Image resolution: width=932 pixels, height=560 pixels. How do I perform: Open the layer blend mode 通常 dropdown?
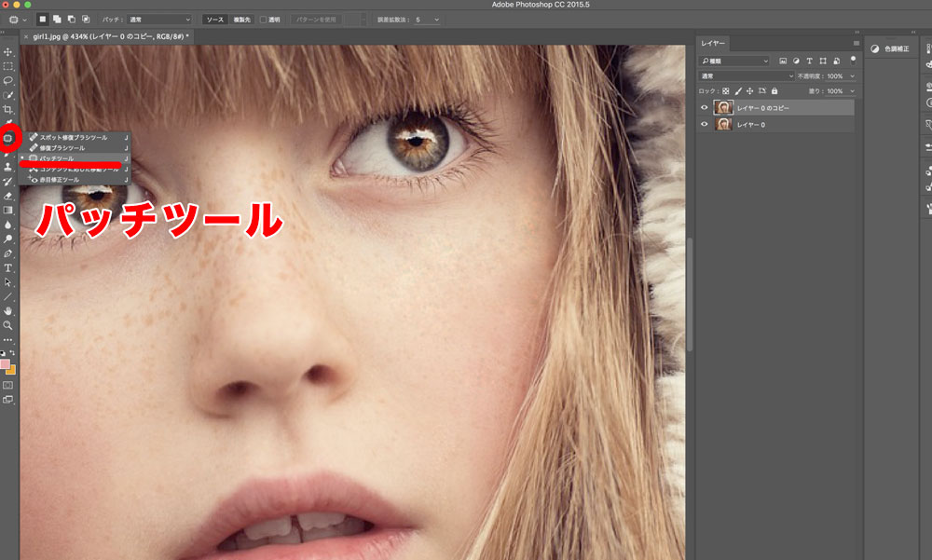point(747,76)
